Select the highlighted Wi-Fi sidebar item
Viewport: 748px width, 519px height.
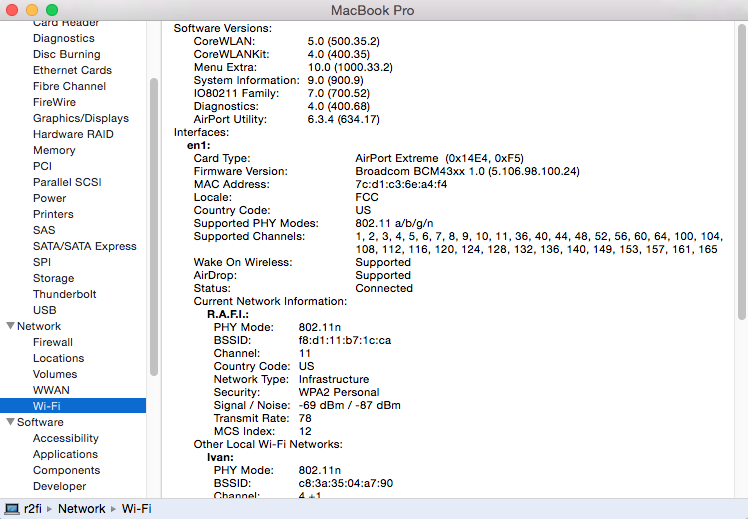point(73,406)
